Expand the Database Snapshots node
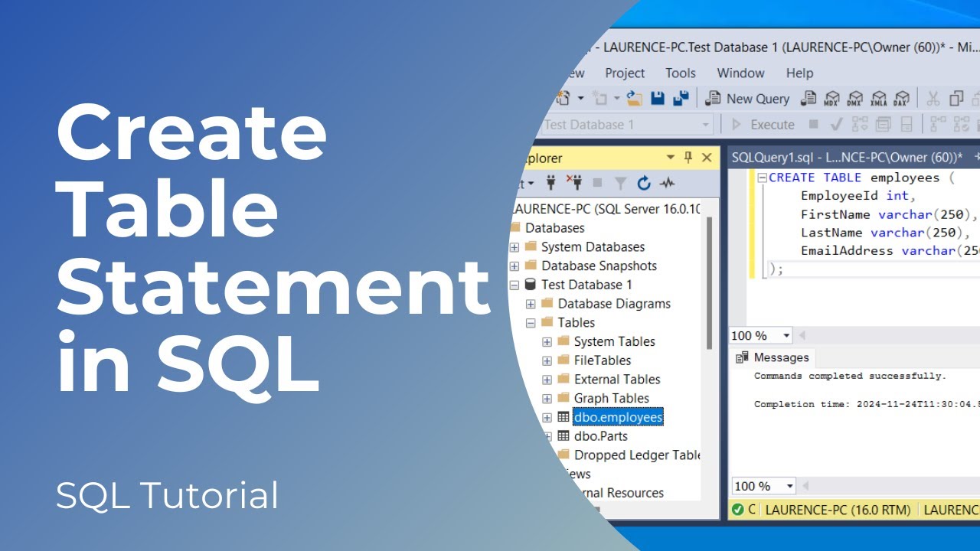 pyautogui.click(x=514, y=266)
